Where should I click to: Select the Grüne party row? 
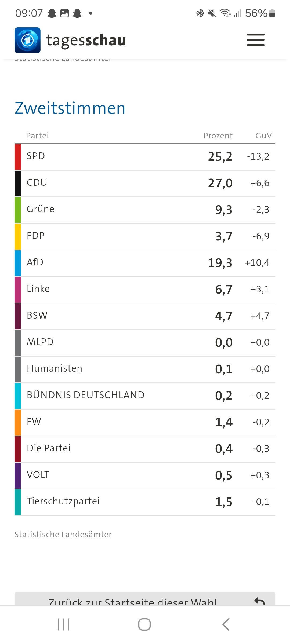click(145, 210)
